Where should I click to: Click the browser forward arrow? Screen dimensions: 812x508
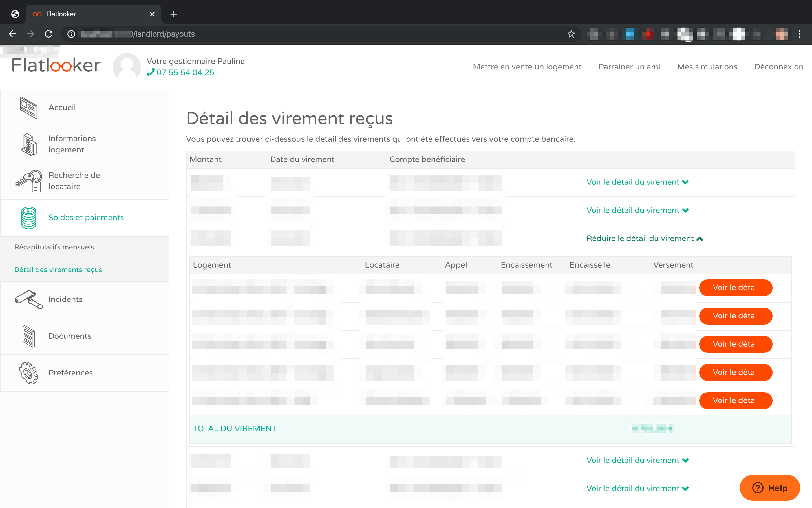click(x=30, y=34)
